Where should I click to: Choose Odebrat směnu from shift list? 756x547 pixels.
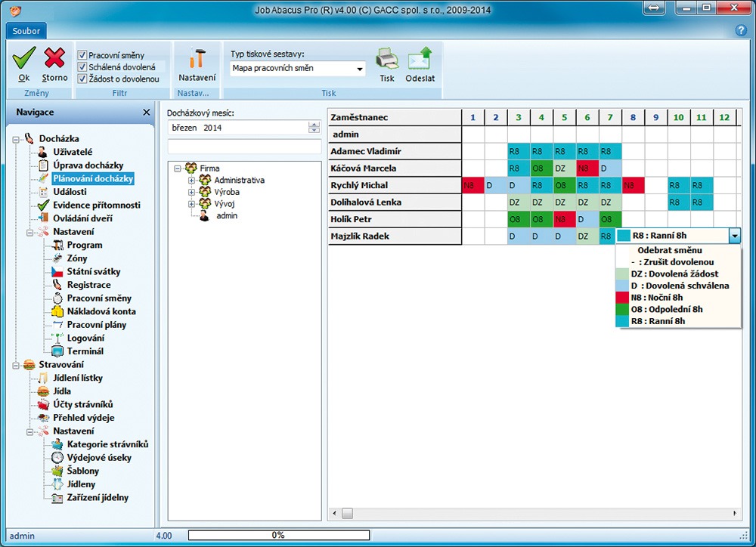pos(670,250)
